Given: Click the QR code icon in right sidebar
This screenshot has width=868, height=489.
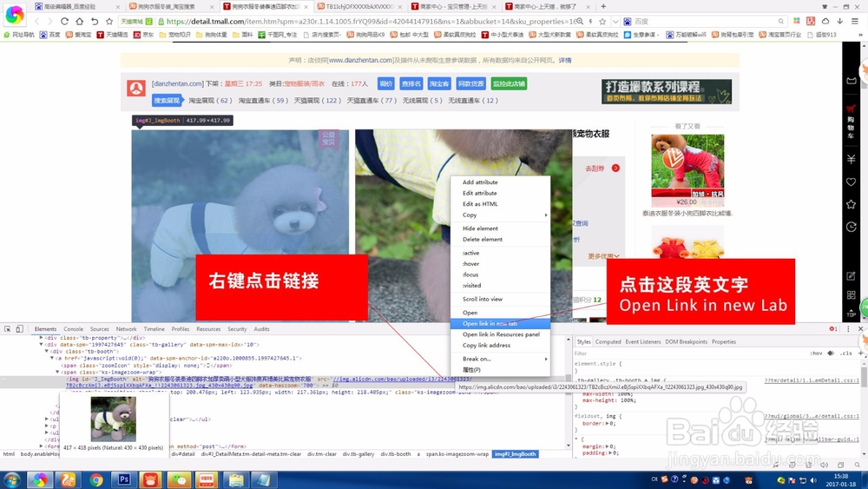Looking at the screenshot, I should pyautogui.click(x=851, y=295).
